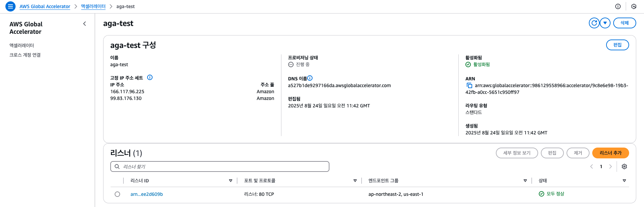This screenshot has height=207, width=644.
Task: Click the info icon beside 고정 IP 주소 세트
Action: tap(150, 77)
